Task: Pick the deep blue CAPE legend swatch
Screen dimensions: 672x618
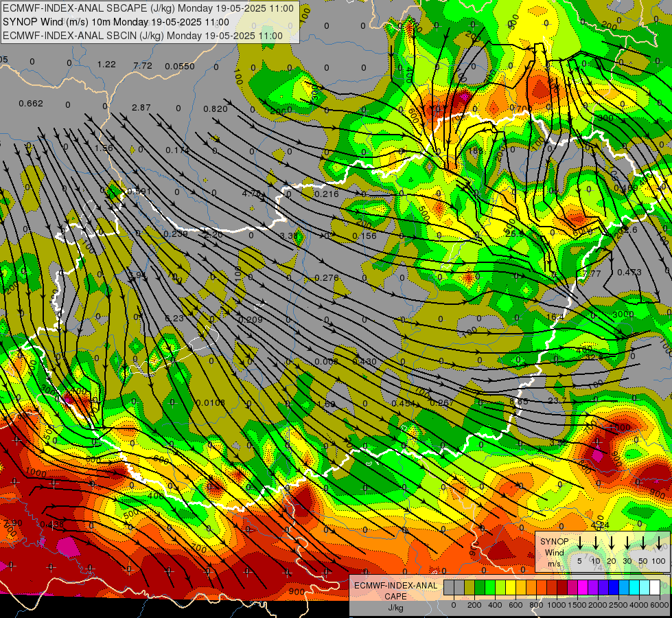Action: coord(614,587)
